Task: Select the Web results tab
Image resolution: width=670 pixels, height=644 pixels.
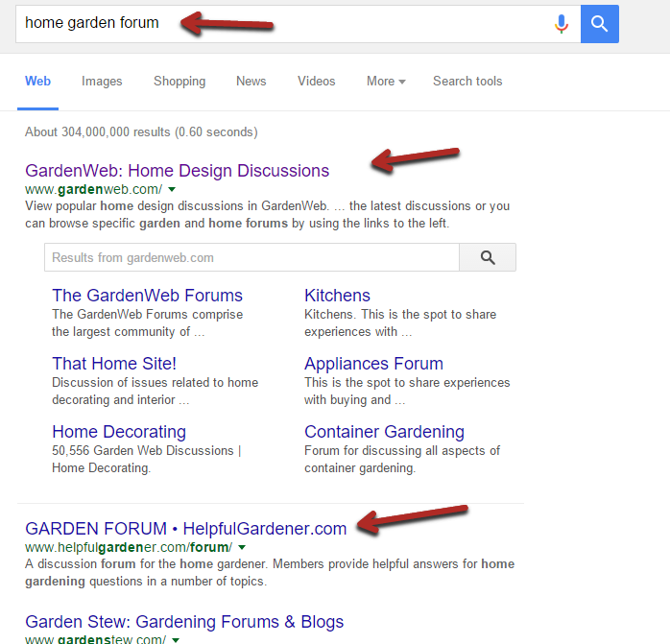Action: click(38, 82)
